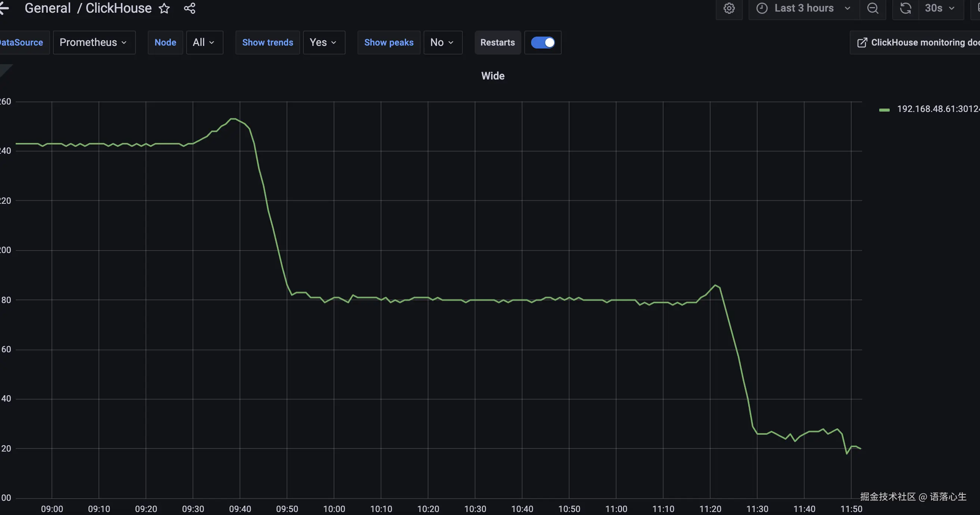Click the green legend color swatch
Screen dimensions: 980x515
tap(884, 110)
